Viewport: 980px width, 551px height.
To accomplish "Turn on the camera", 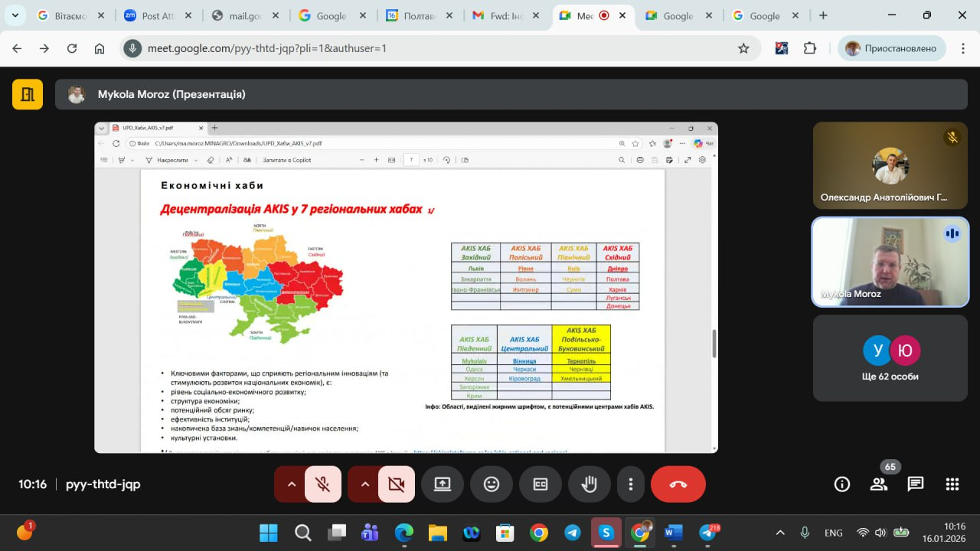I will click(x=397, y=484).
